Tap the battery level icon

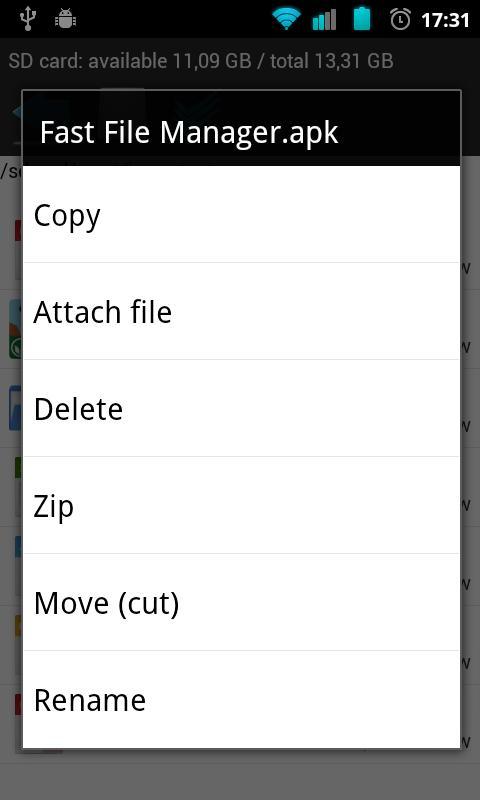[x=362, y=18]
